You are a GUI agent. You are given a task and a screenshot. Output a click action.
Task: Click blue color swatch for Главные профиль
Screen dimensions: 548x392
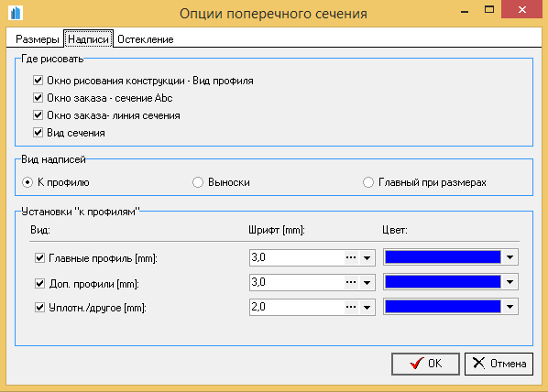point(443,257)
